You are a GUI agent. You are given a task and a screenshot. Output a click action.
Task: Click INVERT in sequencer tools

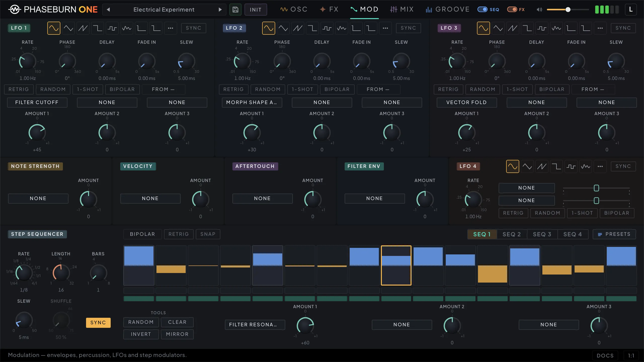point(141,334)
